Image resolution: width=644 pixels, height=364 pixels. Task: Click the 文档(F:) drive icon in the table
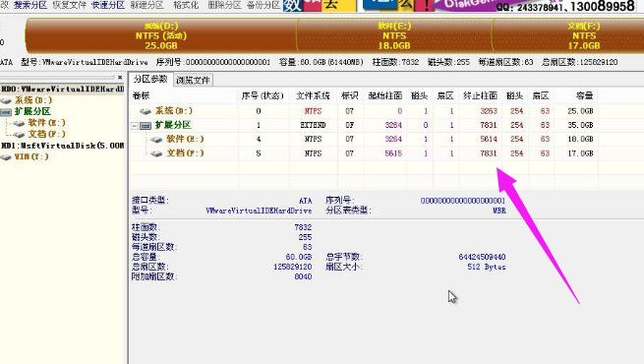coord(156,153)
